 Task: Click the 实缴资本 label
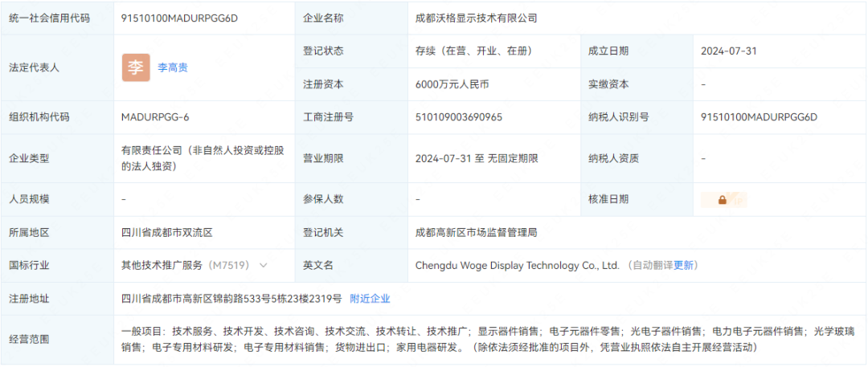(x=608, y=84)
